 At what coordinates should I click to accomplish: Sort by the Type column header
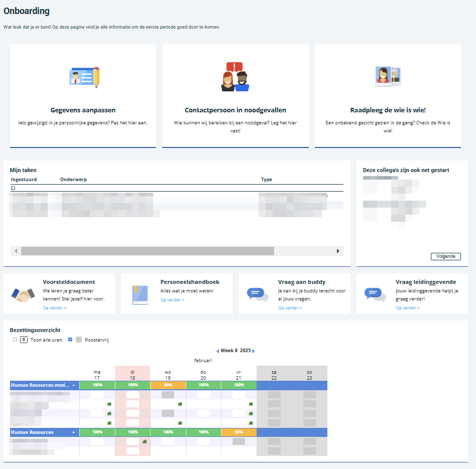[267, 179]
